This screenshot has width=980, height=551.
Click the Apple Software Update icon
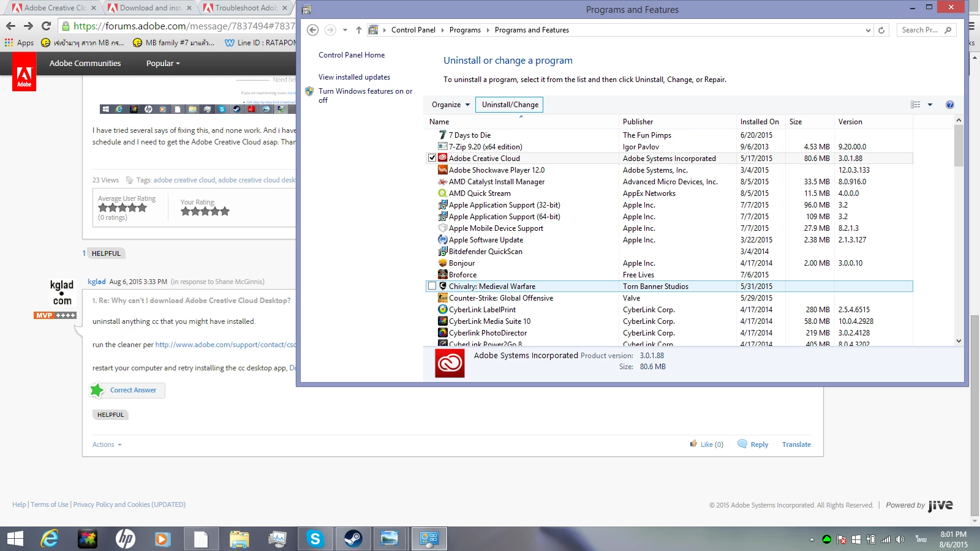pyautogui.click(x=442, y=239)
